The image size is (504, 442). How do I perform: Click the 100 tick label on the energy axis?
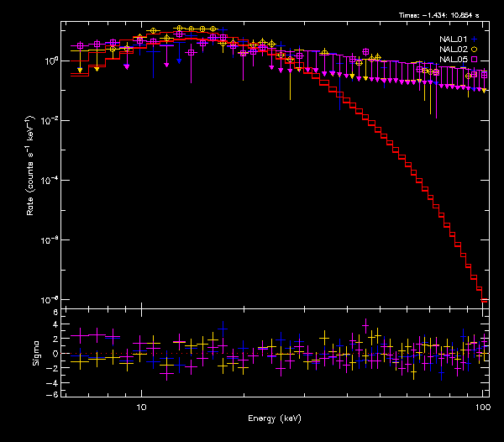[481, 407]
